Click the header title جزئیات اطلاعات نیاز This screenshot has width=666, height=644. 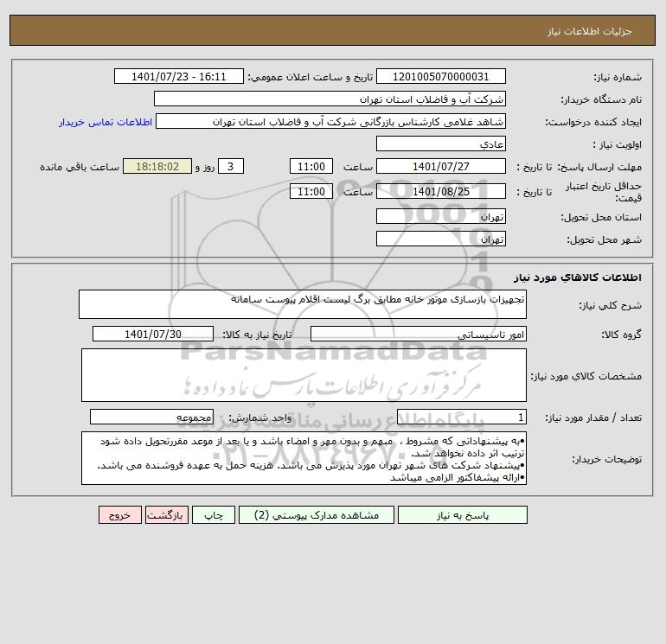pos(590,31)
